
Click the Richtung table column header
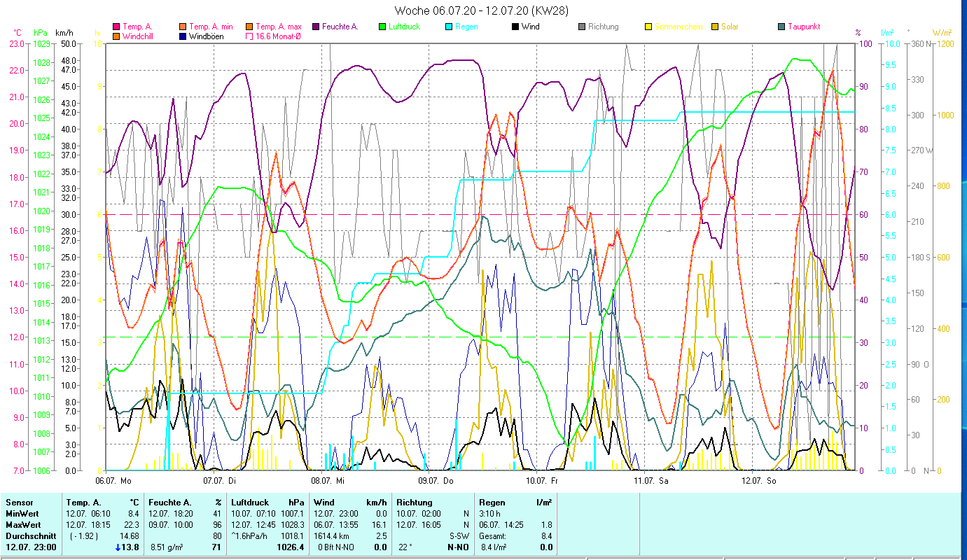[x=415, y=503]
